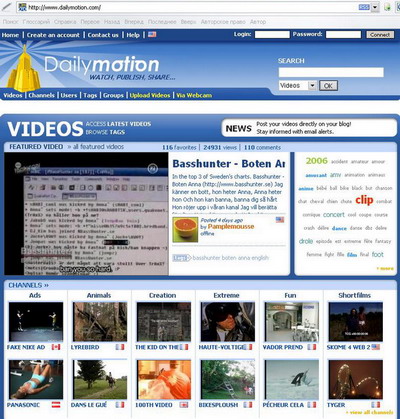This screenshot has height=419, width=400.
Task: Play the featured Basshunter video preview
Action: tap(86, 214)
